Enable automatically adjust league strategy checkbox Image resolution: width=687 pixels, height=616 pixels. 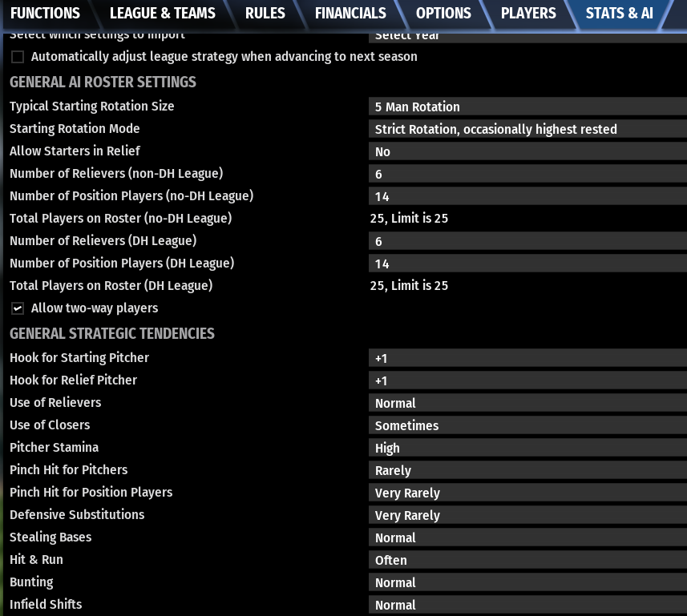(x=18, y=57)
